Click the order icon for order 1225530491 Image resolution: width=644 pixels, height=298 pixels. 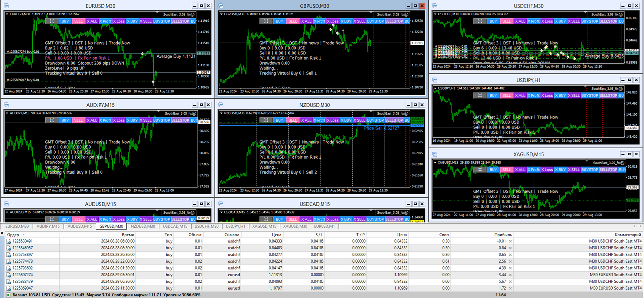pyautogui.click(x=8, y=241)
